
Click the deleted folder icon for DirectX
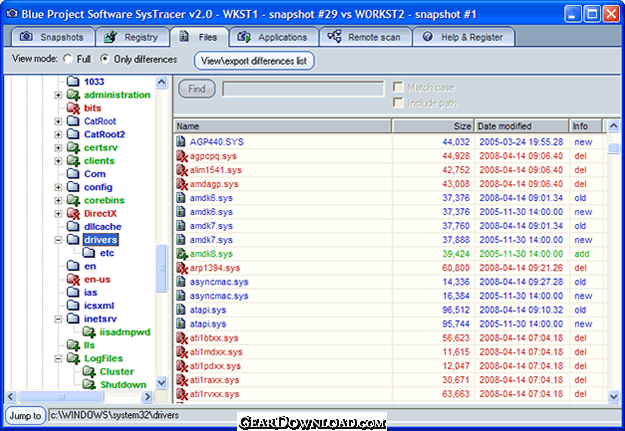point(73,213)
